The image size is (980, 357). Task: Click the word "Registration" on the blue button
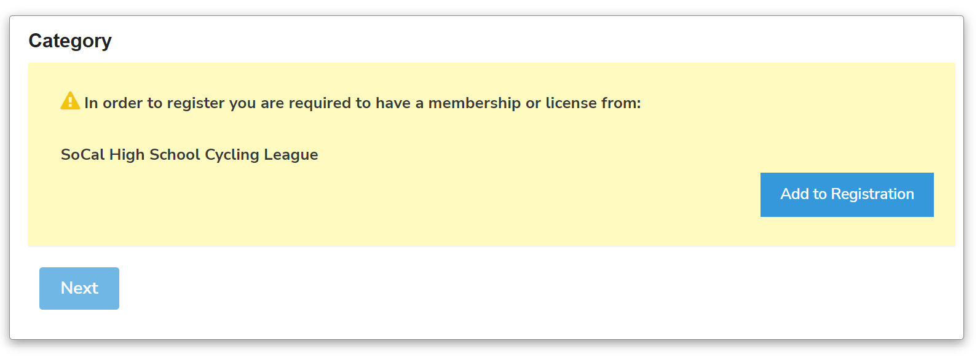pyautogui.click(x=872, y=194)
